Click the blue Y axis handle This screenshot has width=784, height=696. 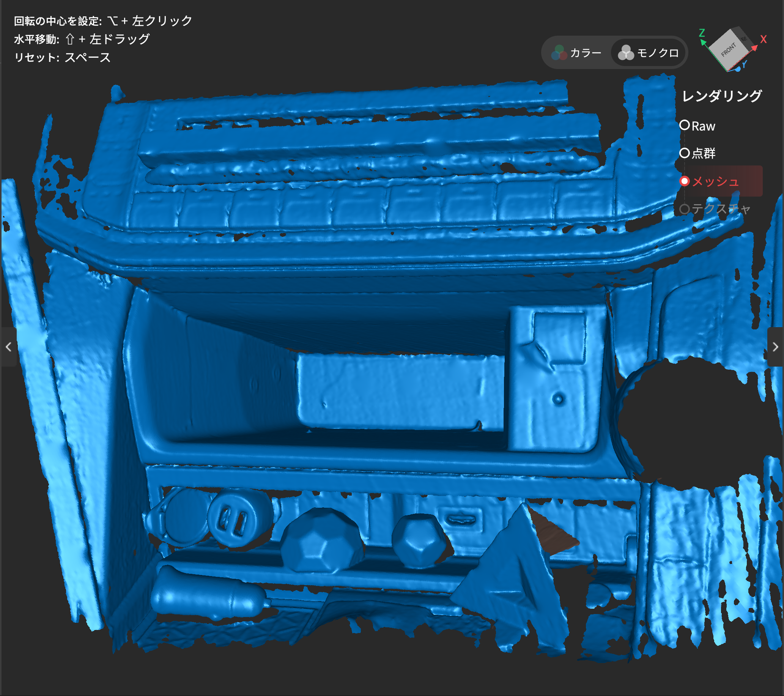(738, 69)
